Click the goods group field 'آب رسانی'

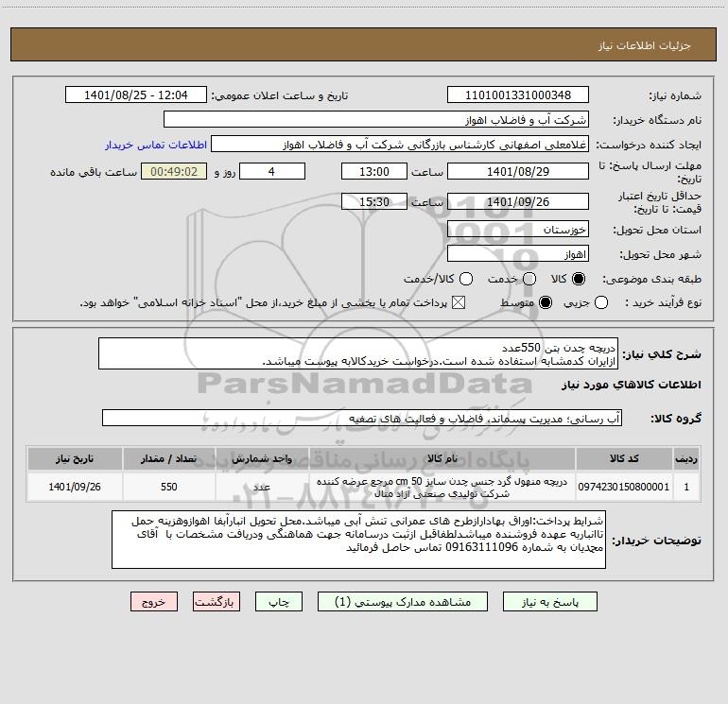pos(362,418)
